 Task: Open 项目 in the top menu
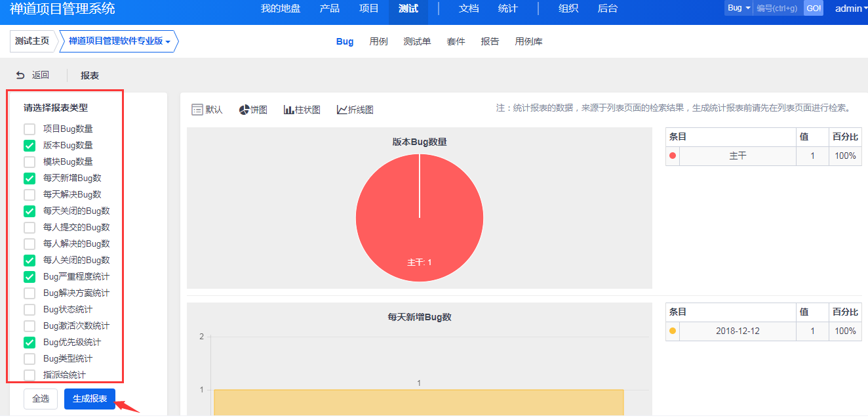click(x=369, y=9)
